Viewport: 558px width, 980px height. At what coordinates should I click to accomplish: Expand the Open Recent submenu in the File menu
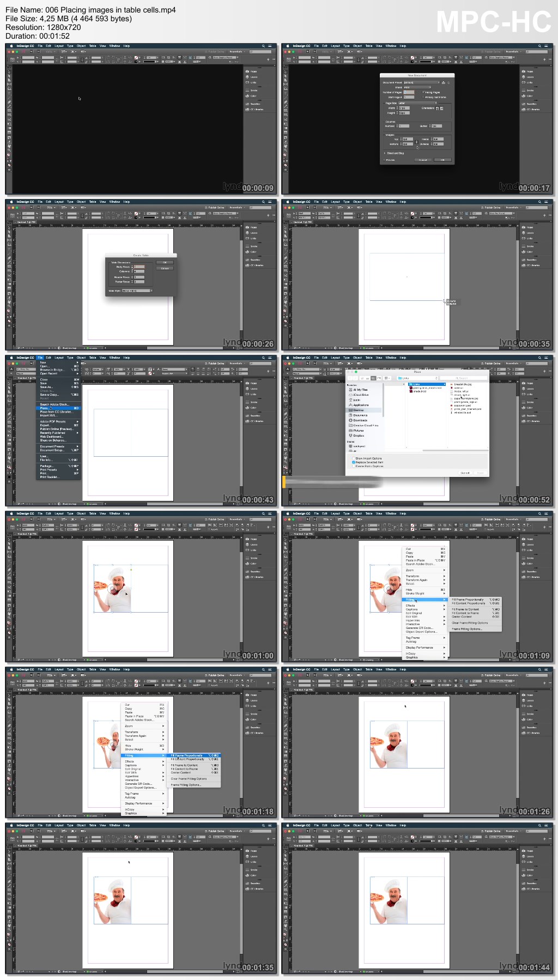(x=58, y=373)
